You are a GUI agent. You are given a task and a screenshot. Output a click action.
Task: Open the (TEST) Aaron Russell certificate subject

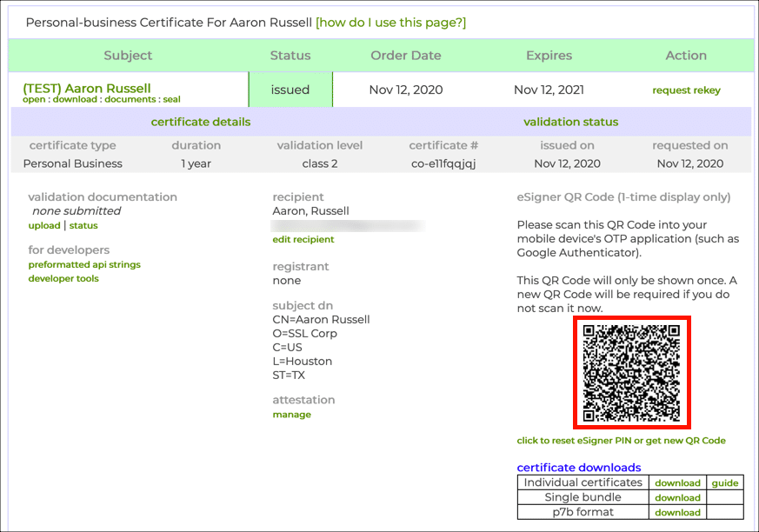[x=87, y=88]
